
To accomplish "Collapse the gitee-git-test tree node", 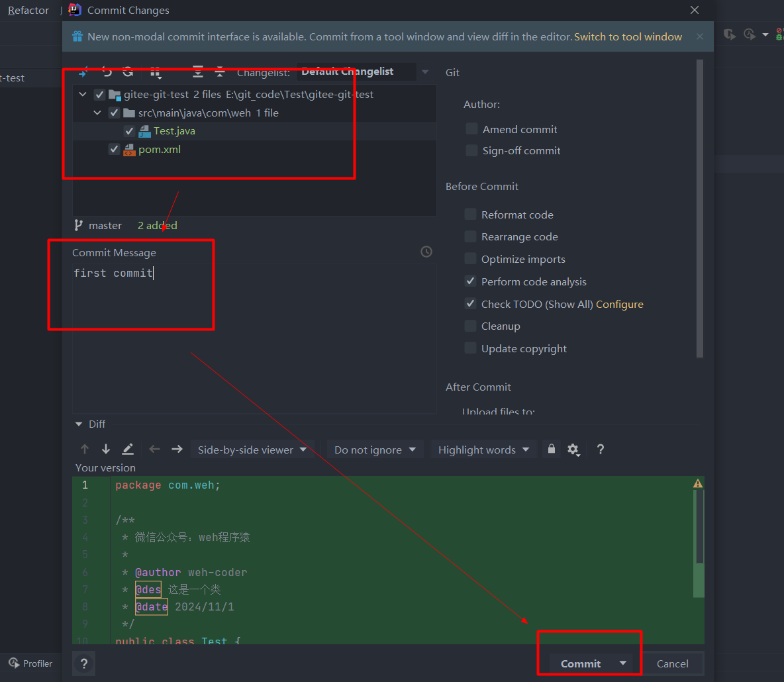I will click(83, 95).
